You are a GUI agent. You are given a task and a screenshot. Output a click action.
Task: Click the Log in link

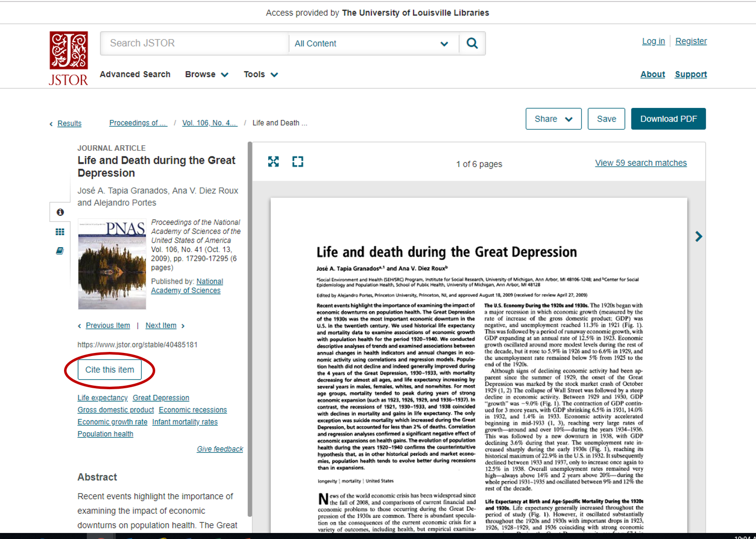point(653,41)
